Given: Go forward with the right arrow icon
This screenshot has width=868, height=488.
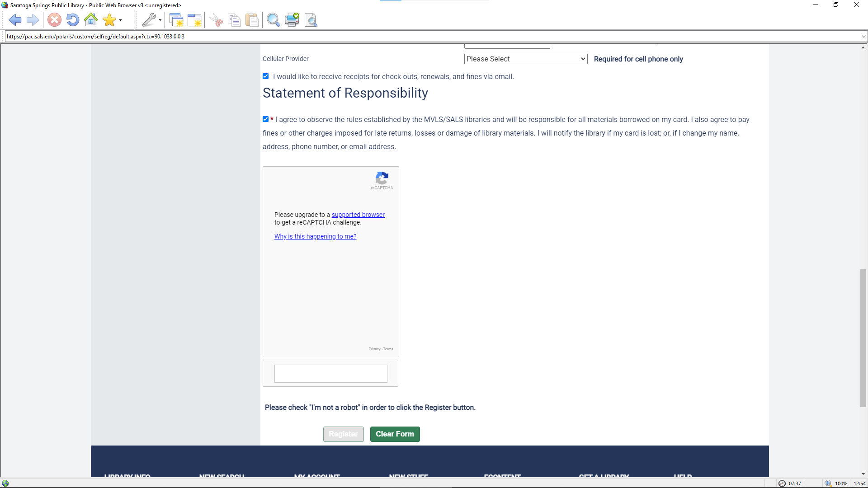Looking at the screenshot, I should [x=33, y=20].
